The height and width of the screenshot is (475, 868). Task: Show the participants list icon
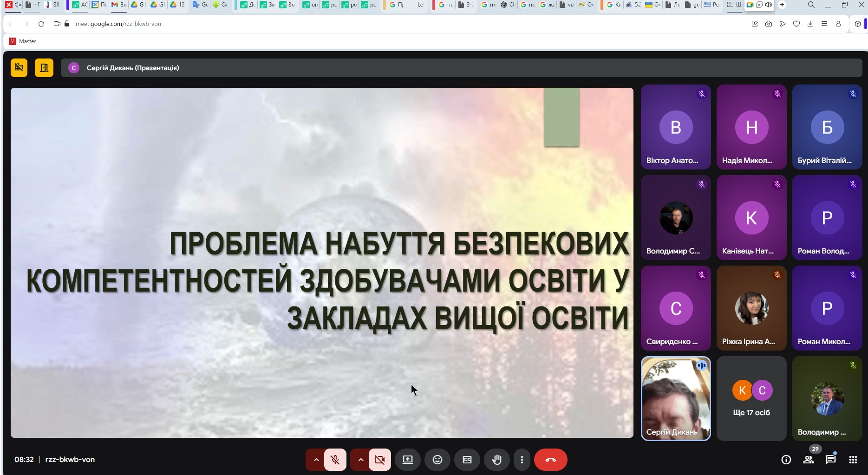808,460
